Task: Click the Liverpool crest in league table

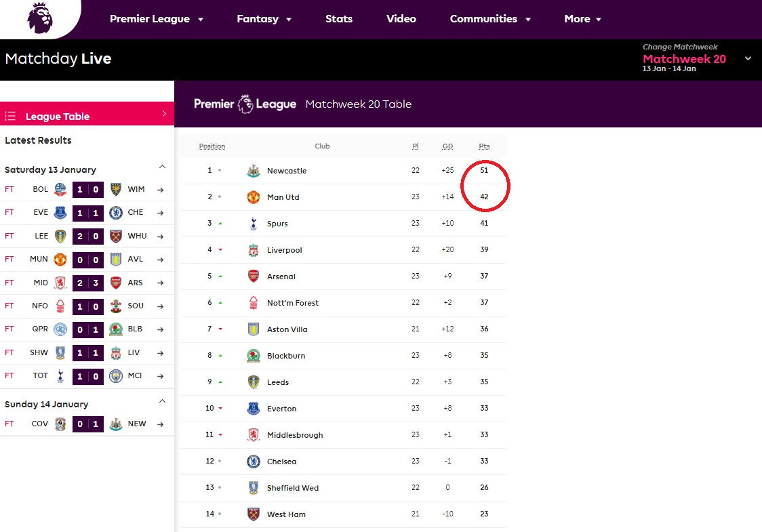Action: coord(254,250)
